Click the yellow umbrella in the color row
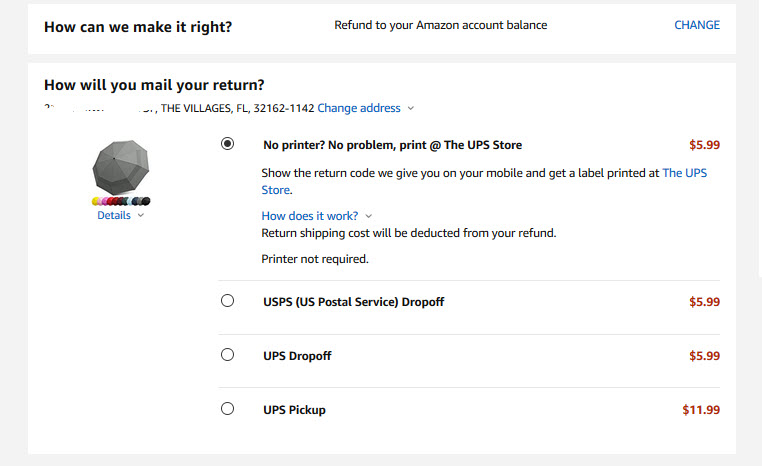Screen dimensions: 762x466 (96, 201)
